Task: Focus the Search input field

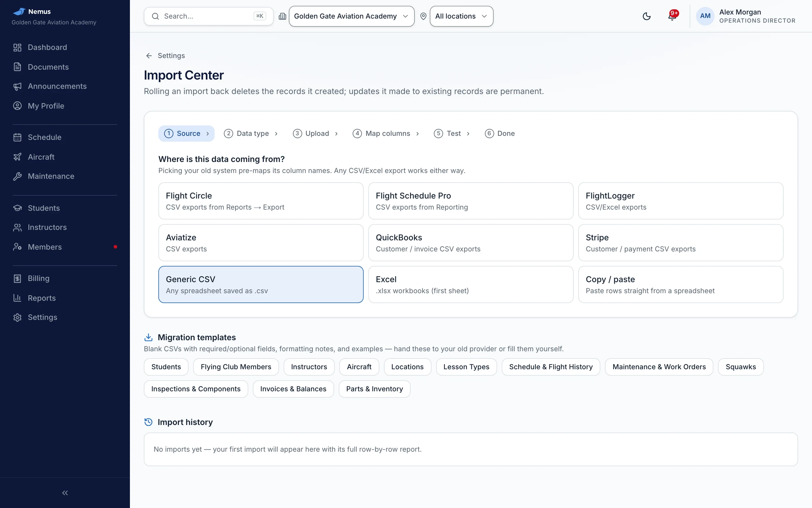Action: click(209, 16)
